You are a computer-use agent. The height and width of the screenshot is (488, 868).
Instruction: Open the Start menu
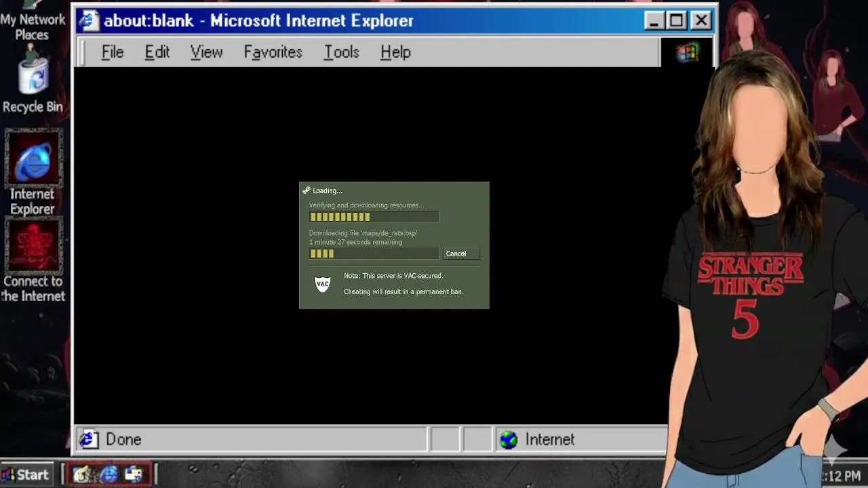click(26, 474)
